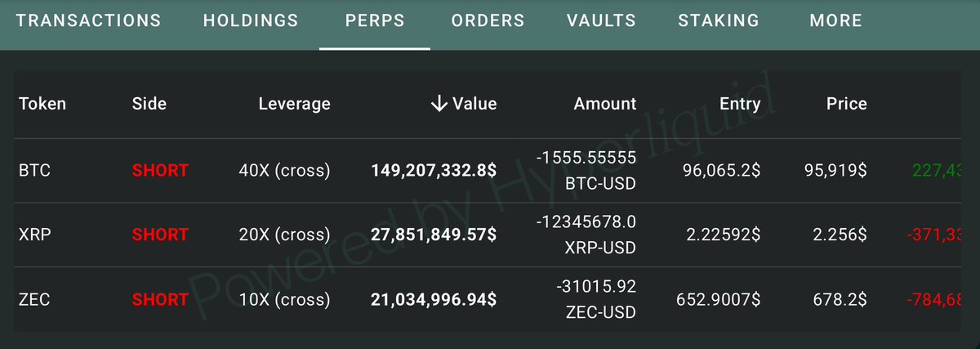Click the ZEC token name

(34, 299)
